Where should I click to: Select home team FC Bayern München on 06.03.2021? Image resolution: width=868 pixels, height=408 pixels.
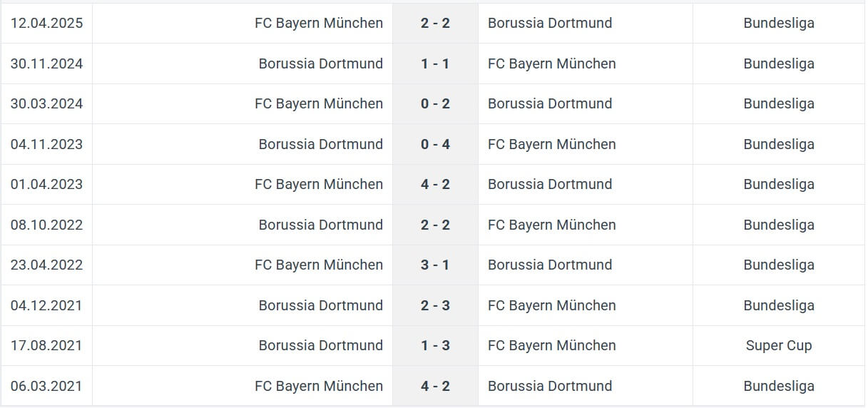coord(319,386)
